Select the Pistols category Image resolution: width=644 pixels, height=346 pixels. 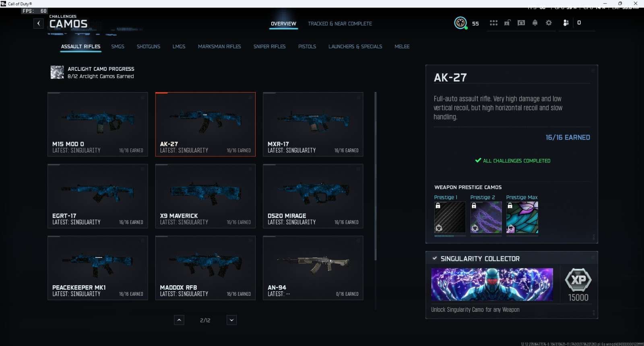tap(307, 47)
